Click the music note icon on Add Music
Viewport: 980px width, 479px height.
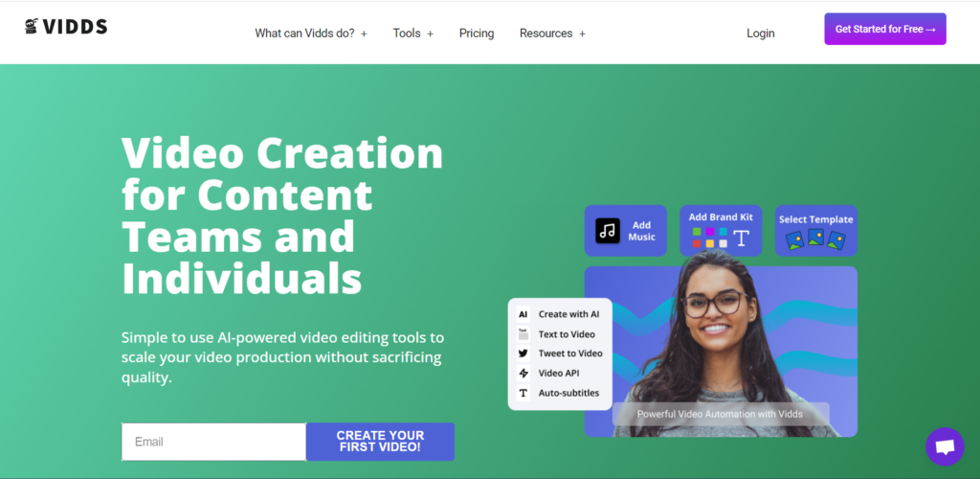[x=608, y=231]
